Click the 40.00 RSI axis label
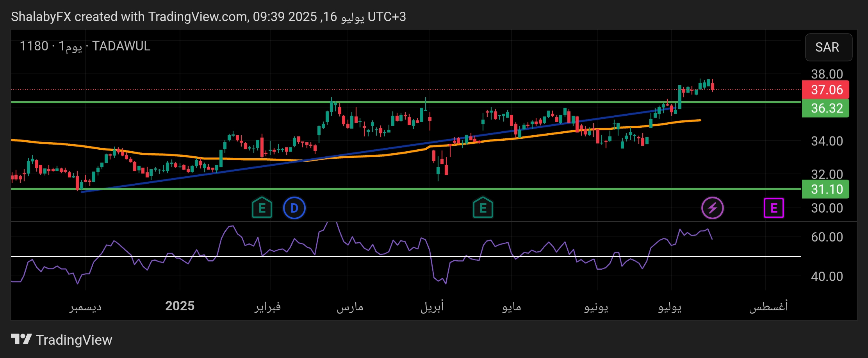 [x=827, y=277]
